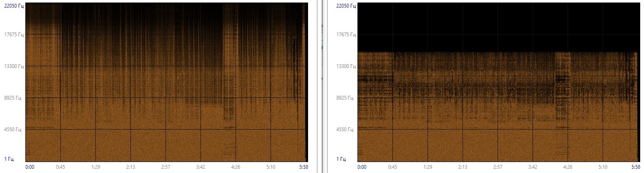Click the 17675 Гц label on right spectrogram
This screenshot has height=173, width=644.
(345, 35)
